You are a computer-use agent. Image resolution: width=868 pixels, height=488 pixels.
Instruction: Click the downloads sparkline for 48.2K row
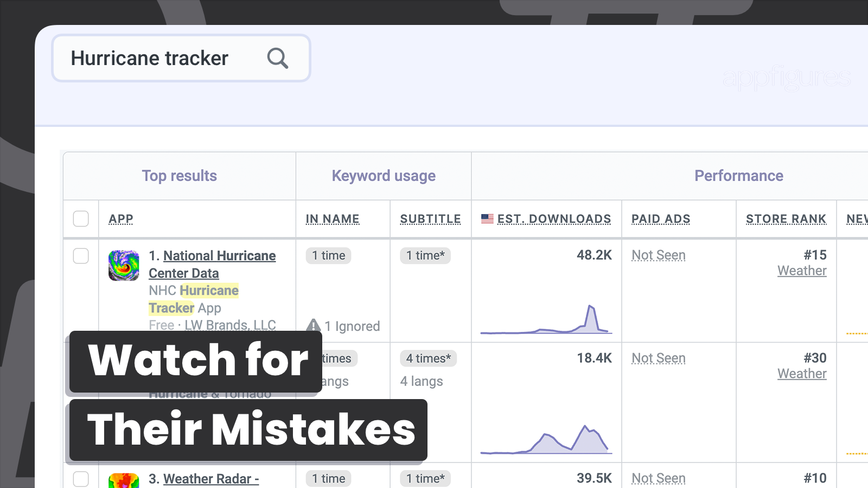546,319
